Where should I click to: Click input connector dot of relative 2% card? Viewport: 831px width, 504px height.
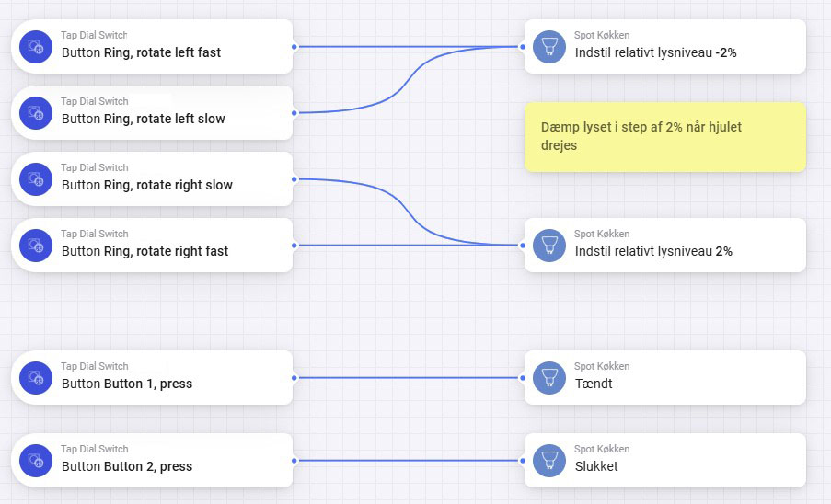tap(524, 245)
